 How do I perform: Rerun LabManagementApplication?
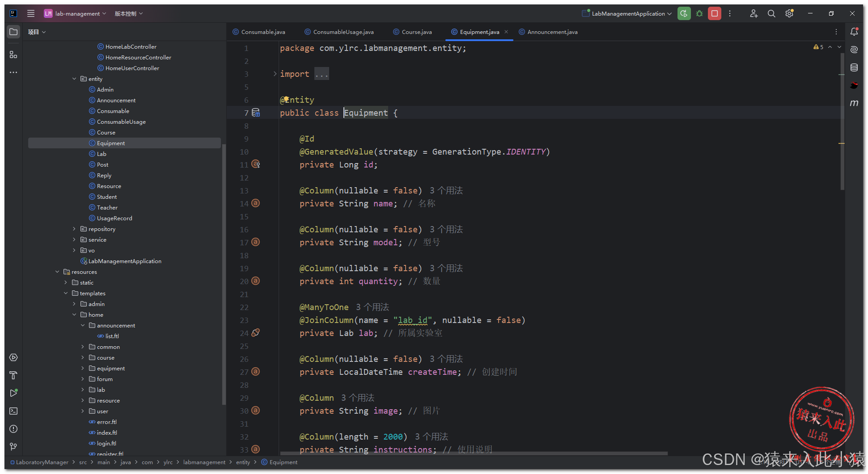pos(684,13)
